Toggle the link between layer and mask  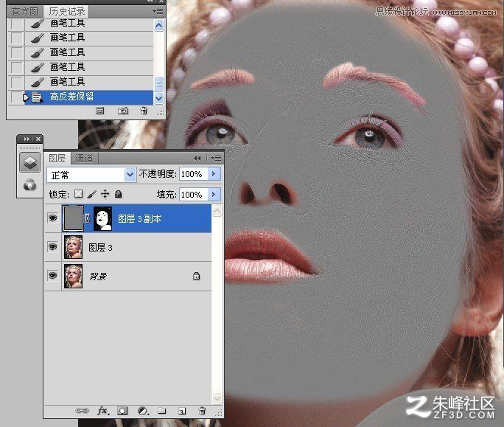coord(88,218)
